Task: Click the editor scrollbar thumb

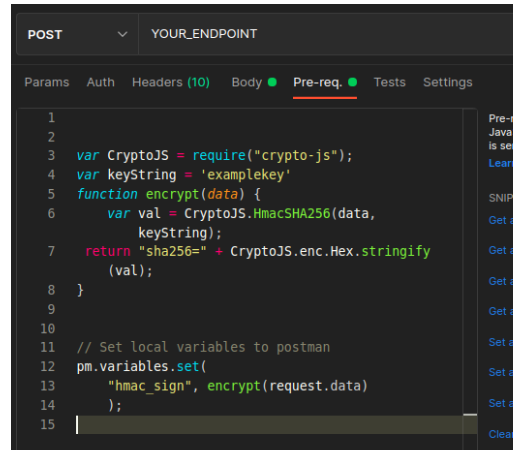Action: pyautogui.click(x=470, y=415)
